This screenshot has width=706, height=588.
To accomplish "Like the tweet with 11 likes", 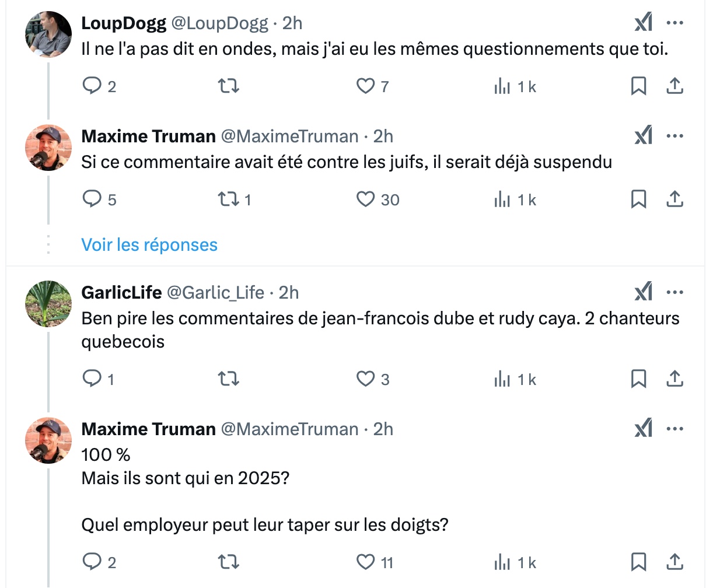I will click(365, 562).
